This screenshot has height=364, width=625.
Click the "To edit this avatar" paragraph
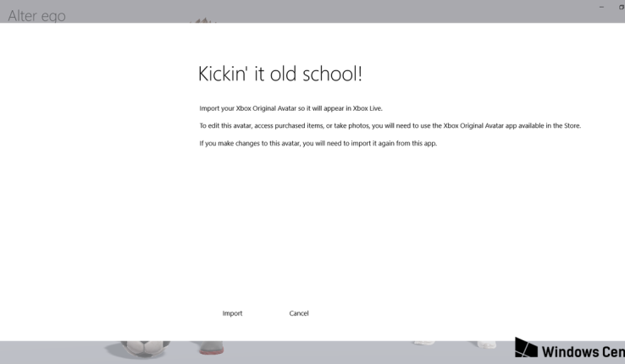pos(390,125)
